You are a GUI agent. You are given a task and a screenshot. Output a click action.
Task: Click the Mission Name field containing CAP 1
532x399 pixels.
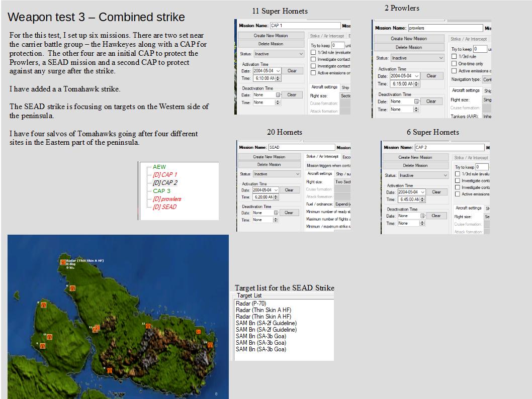(x=305, y=26)
